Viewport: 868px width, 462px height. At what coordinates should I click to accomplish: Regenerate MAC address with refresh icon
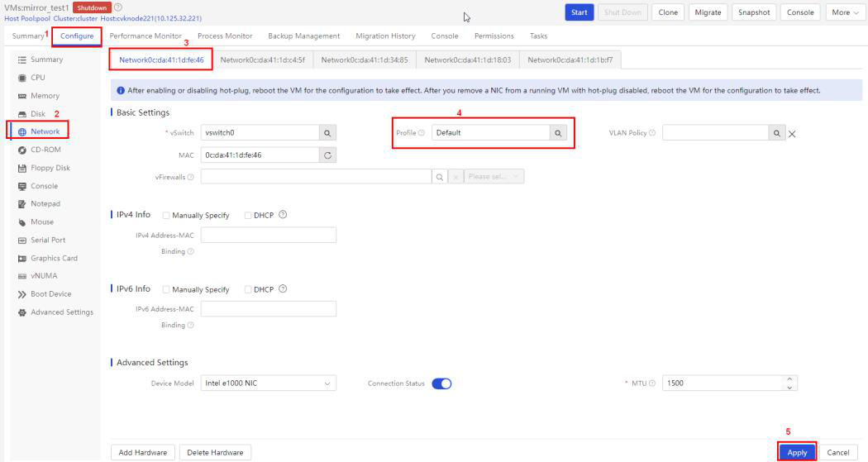point(327,155)
